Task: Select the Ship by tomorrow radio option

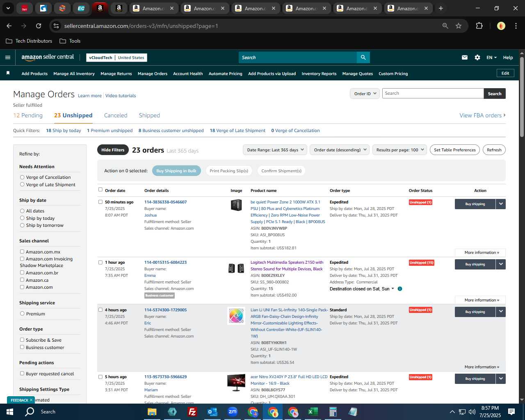Action: coord(22,225)
